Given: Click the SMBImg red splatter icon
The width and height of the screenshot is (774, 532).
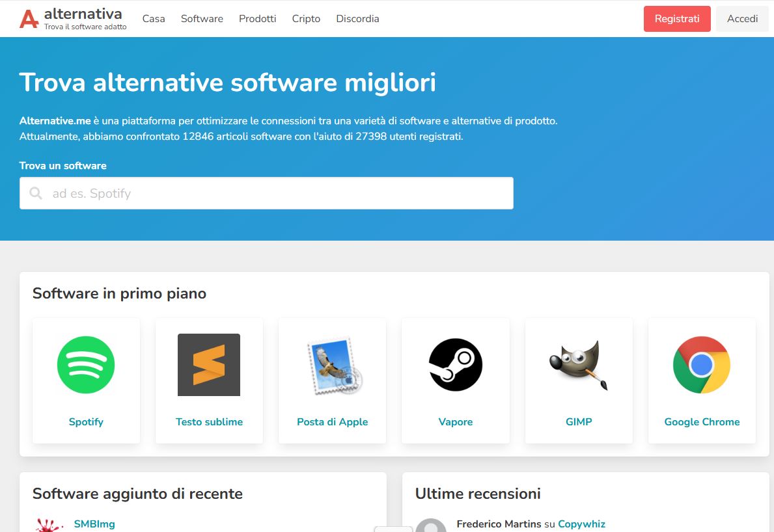Looking at the screenshot, I should (49, 525).
